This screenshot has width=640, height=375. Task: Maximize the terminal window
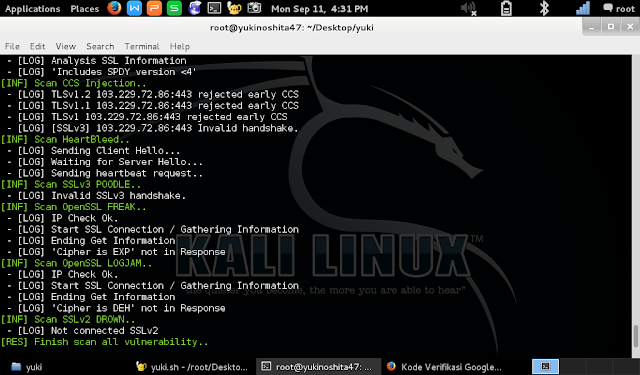[x=611, y=27]
